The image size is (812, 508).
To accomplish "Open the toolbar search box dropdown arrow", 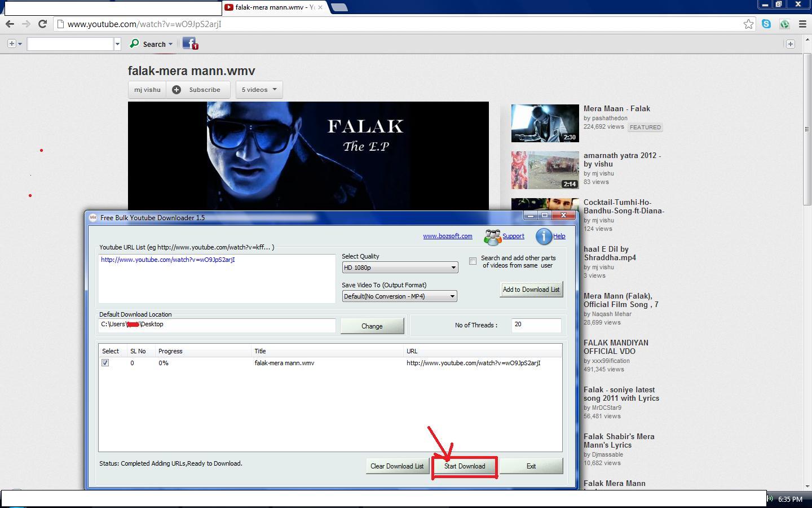I will point(117,43).
